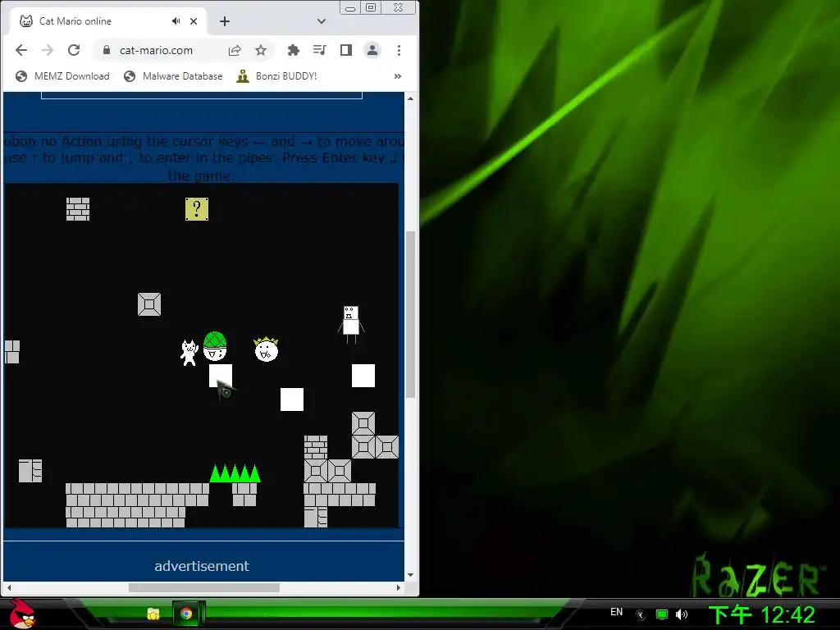Image resolution: width=840 pixels, height=630 pixels.
Task: Click the taskbar clock 12:42
Action: coord(762,614)
